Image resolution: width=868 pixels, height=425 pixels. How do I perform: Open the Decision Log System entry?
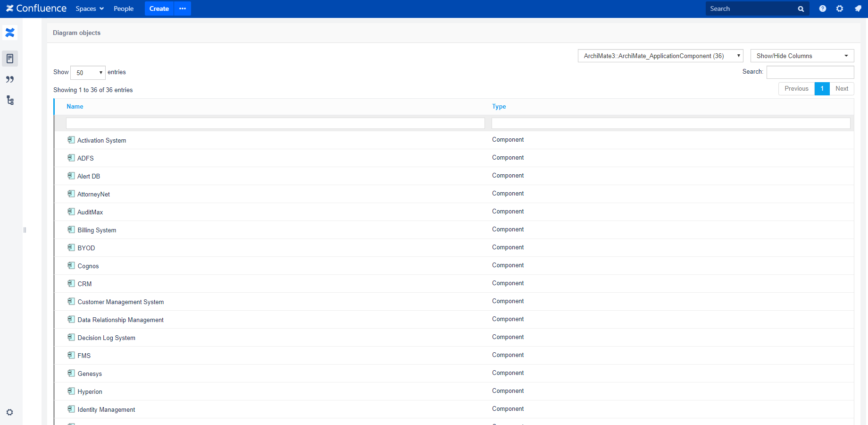(x=107, y=338)
